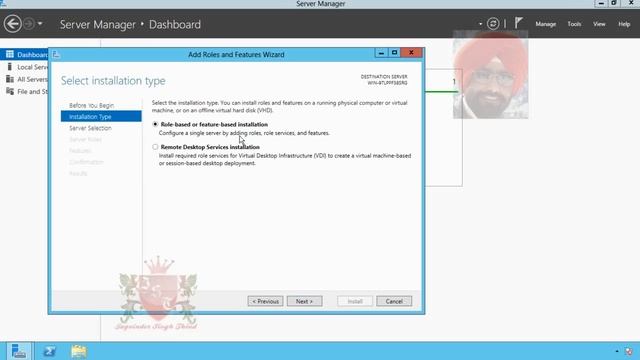Minimize the Add Roles and Features Wizard
640x360 pixels.
click(381, 53)
